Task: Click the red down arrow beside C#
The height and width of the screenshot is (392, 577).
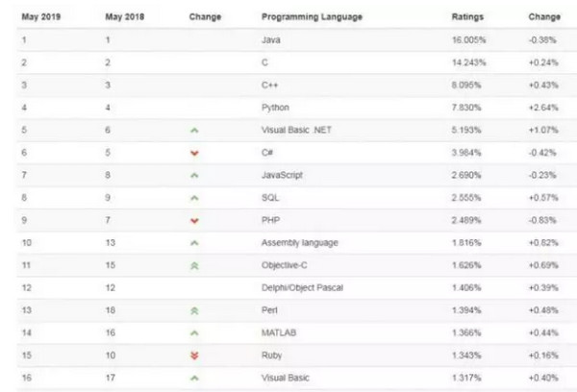Action: point(195,152)
